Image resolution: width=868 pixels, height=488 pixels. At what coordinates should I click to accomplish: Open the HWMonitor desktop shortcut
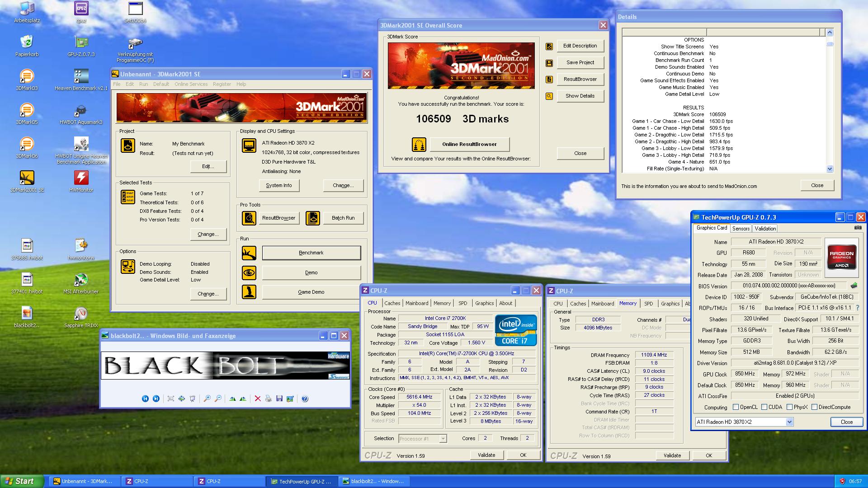(x=81, y=181)
